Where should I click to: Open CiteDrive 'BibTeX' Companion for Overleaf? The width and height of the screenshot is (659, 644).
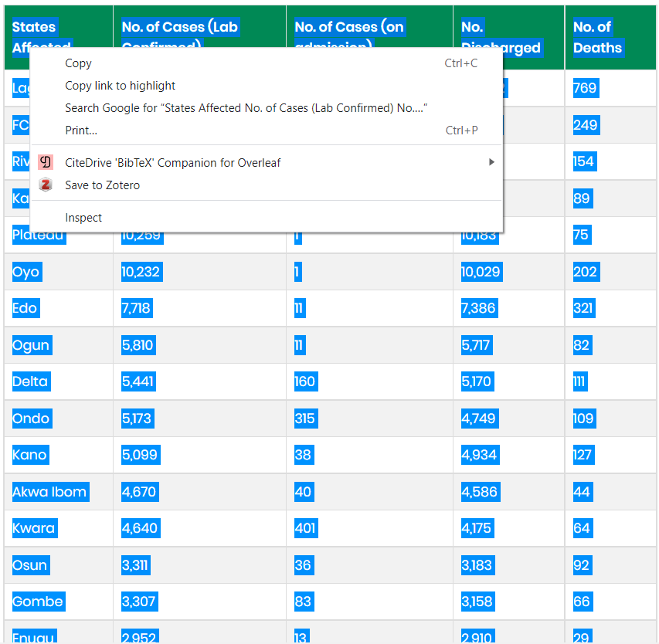(x=172, y=163)
